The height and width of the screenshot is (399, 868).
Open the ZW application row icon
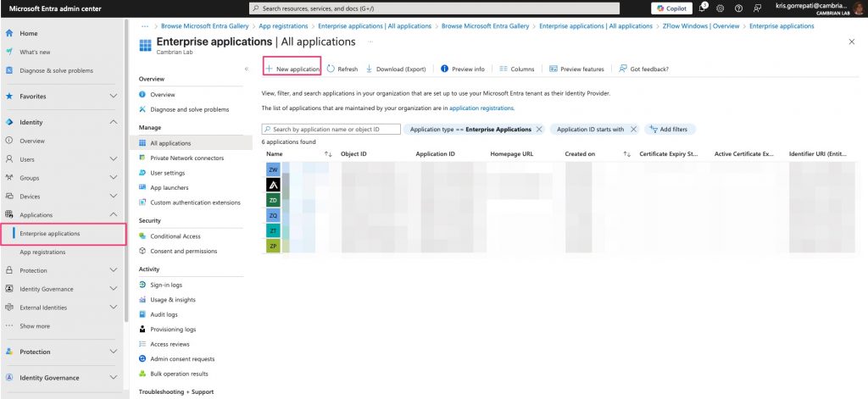click(273, 170)
